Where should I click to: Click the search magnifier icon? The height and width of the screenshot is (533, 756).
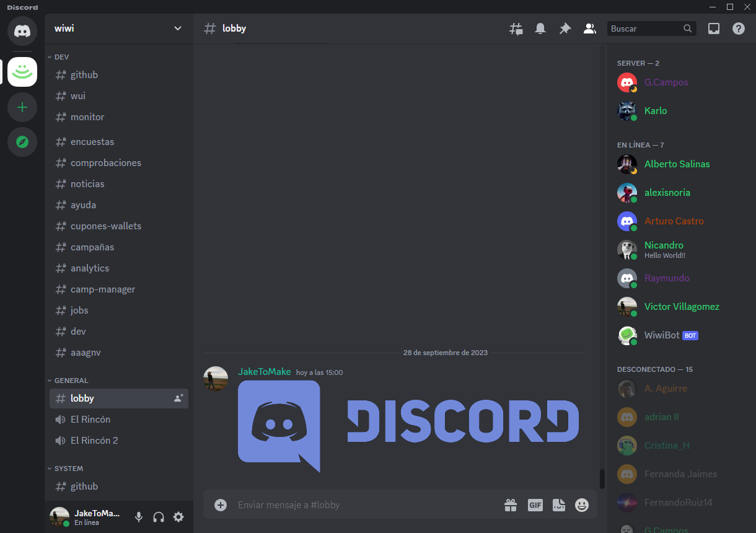pos(687,29)
